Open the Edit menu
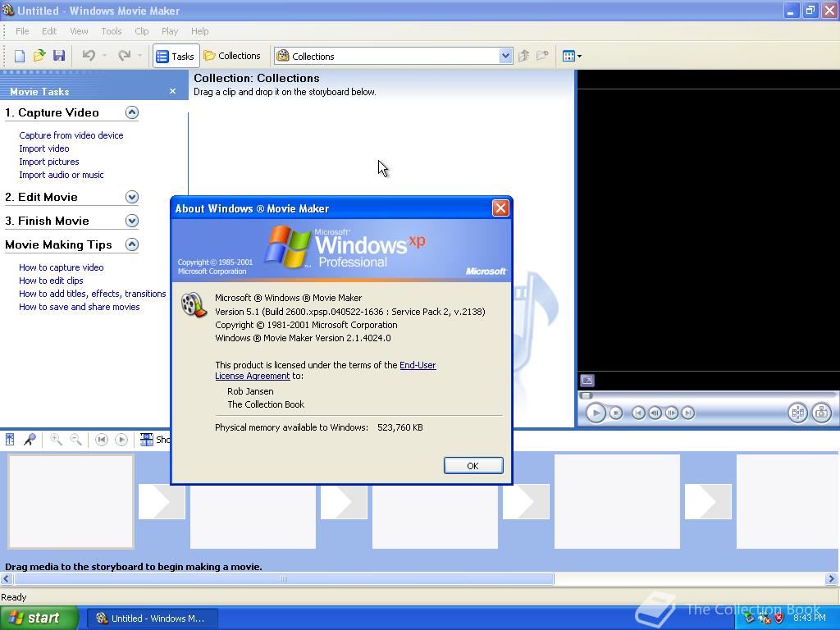The image size is (840, 630). click(49, 31)
